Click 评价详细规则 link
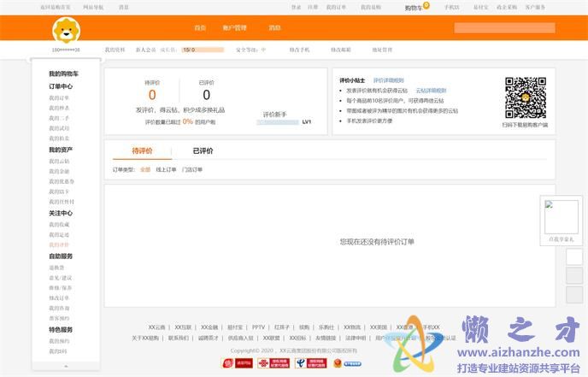 pos(389,80)
